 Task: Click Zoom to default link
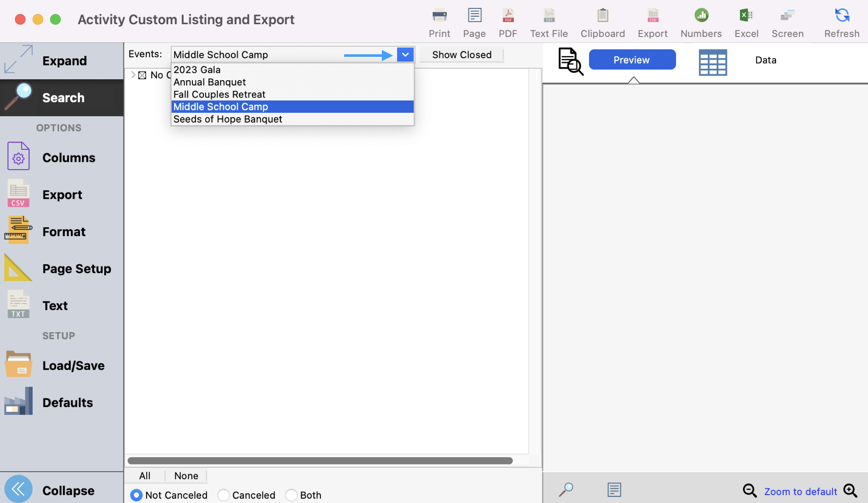click(800, 492)
